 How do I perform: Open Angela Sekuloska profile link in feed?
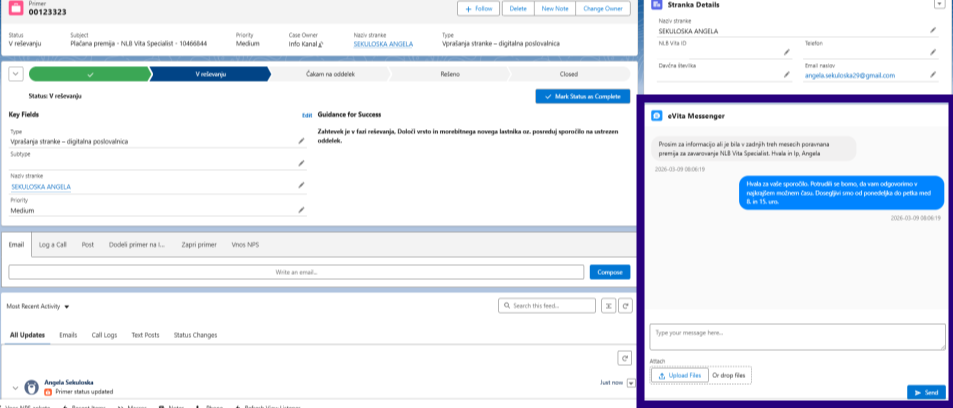69,382
